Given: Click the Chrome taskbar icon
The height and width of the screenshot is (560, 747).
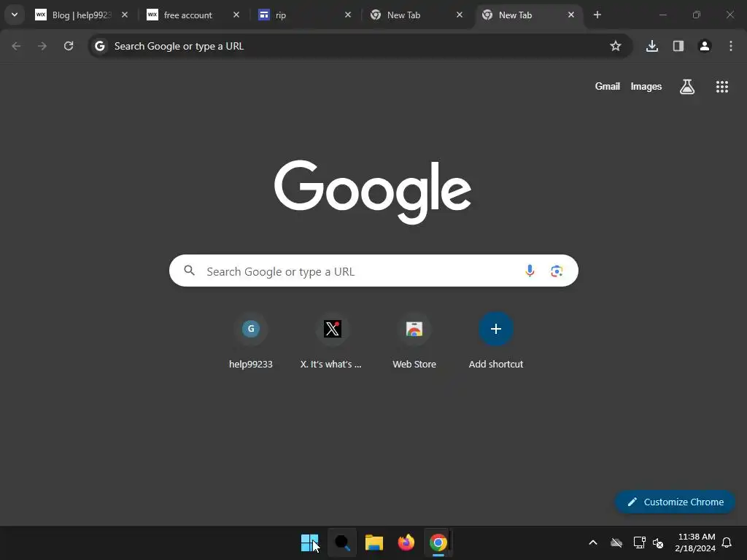Looking at the screenshot, I should (x=438, y=542).
